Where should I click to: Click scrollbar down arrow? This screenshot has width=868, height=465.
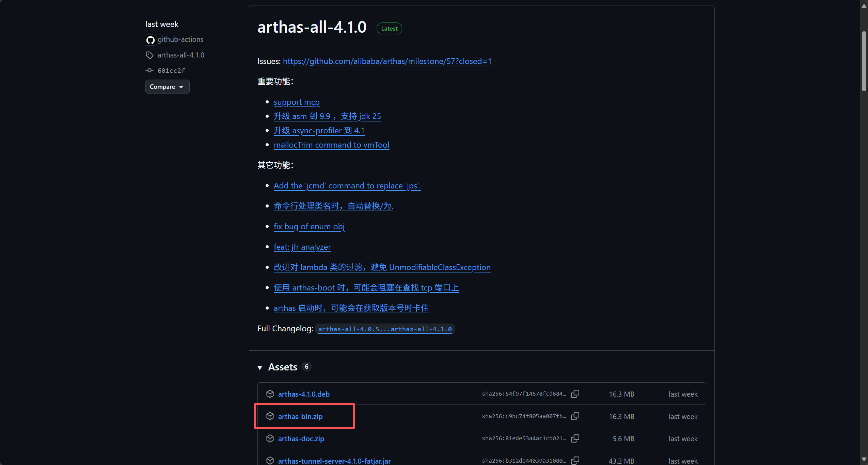864,459
